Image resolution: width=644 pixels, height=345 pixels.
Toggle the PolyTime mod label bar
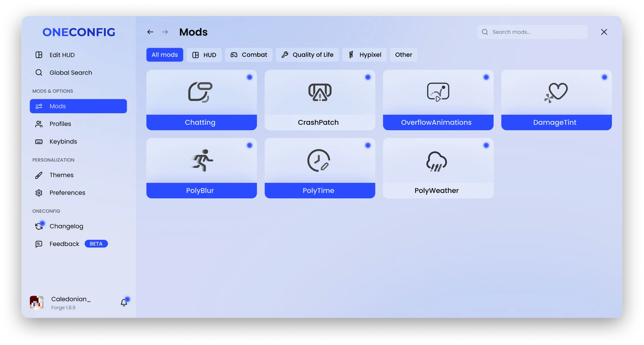(320, 191)
